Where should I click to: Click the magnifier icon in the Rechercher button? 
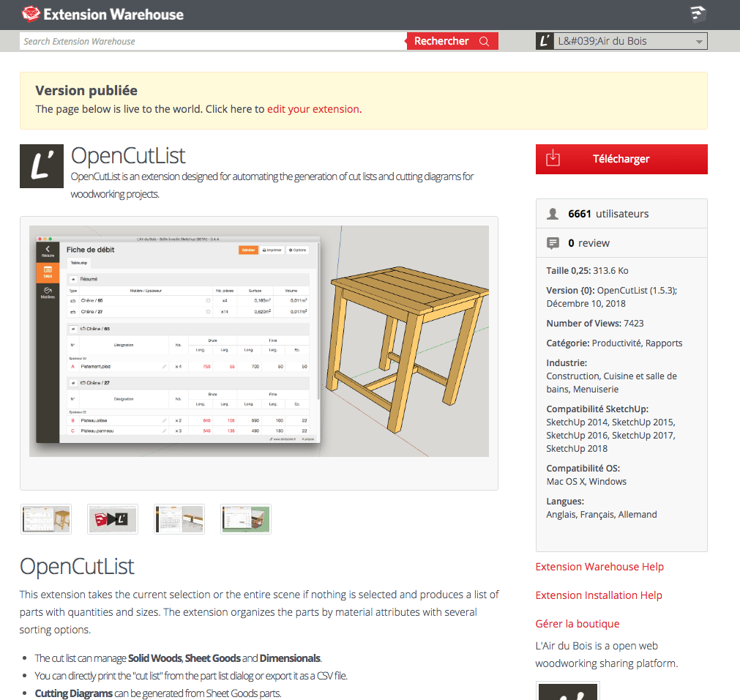(x=485, y=41)
